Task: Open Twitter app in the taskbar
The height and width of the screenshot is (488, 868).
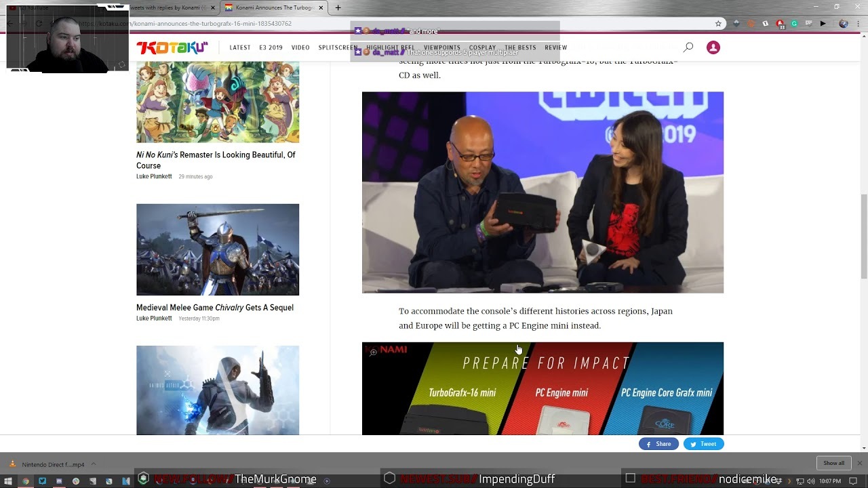Action: click(42, 481)
